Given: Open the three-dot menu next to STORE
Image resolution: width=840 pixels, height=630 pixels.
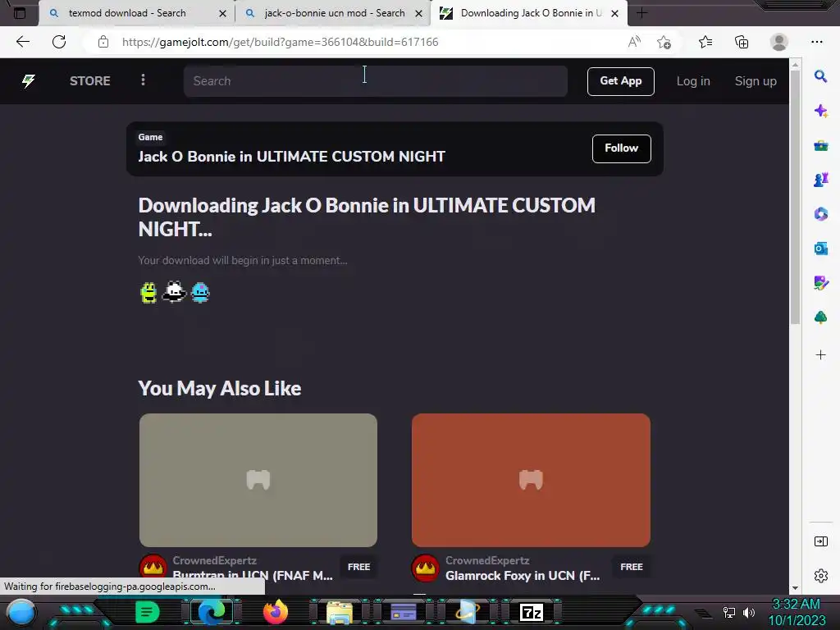Looking at the screenshot, I should pos(143,80).
